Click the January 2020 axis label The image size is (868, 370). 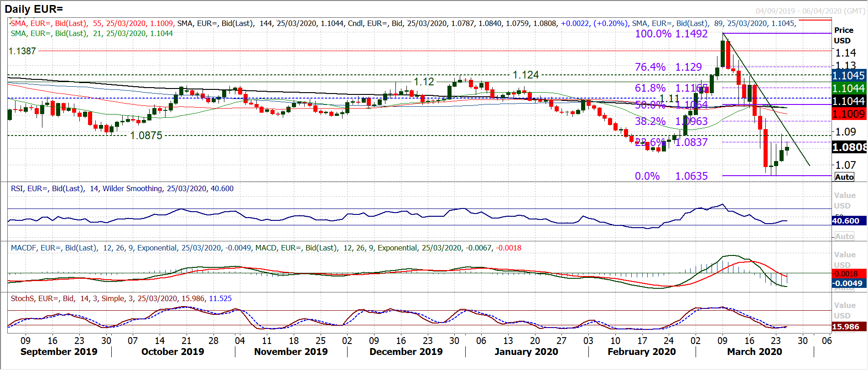point(526,352)
